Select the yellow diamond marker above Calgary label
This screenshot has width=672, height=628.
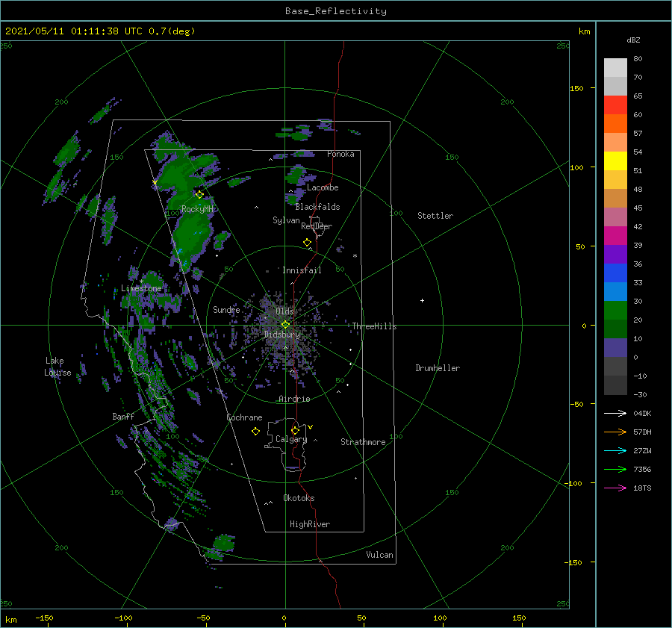pos(295,430)
